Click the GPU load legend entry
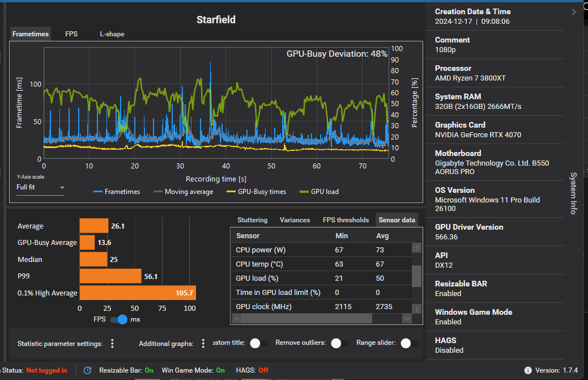The height and width of the screenshot is (380, 588). coord(319,192)
